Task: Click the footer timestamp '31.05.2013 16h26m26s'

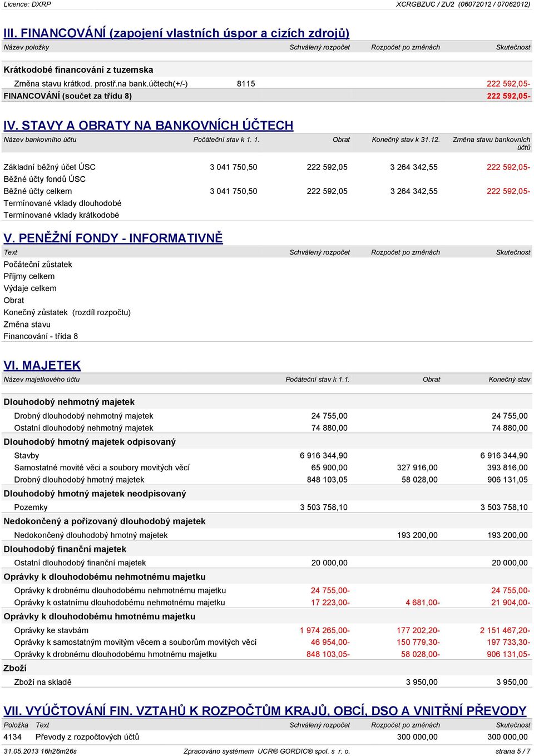Action: coord(40,751)
